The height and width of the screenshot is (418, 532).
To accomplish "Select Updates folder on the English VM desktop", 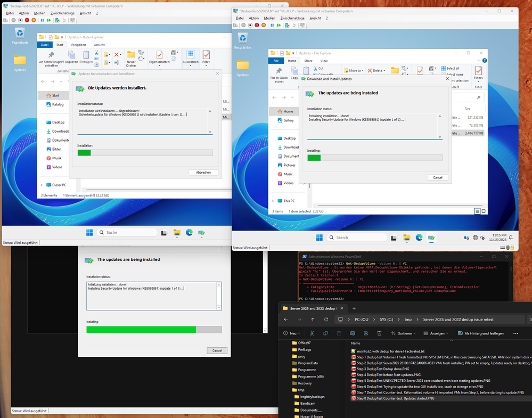I will [243, 68].
